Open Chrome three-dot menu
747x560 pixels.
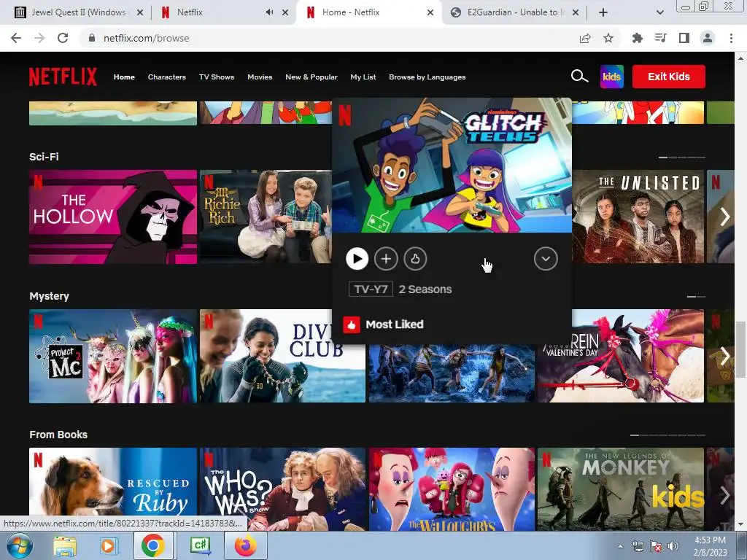pyautogui.click(x=731, y=38)
